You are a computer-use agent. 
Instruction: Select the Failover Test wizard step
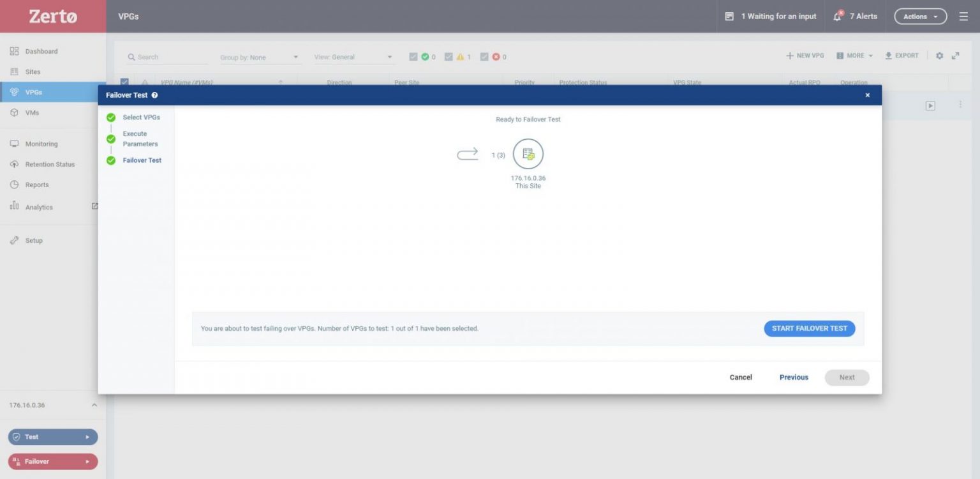click(142, 160)
